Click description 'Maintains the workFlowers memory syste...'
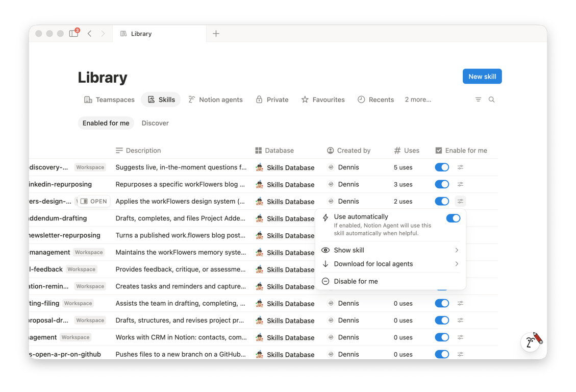576x392 pixels. 181,252
